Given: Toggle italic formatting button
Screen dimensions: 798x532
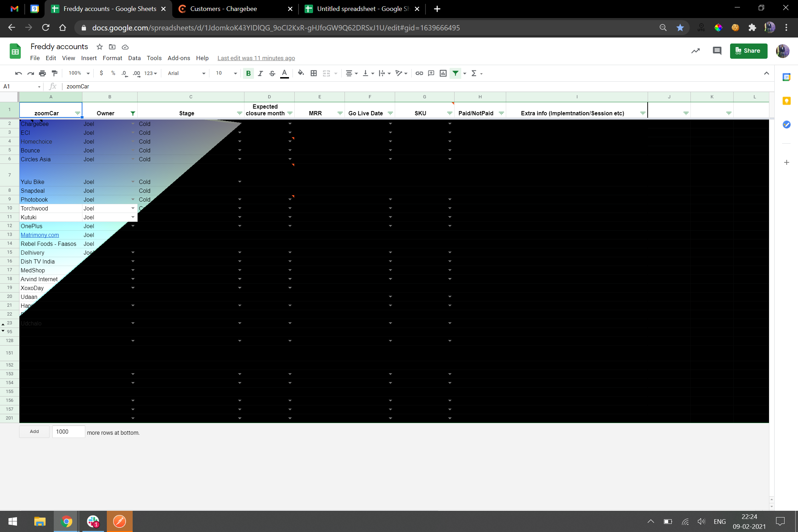Looking at the screenshot, I should tap(260, 73).
